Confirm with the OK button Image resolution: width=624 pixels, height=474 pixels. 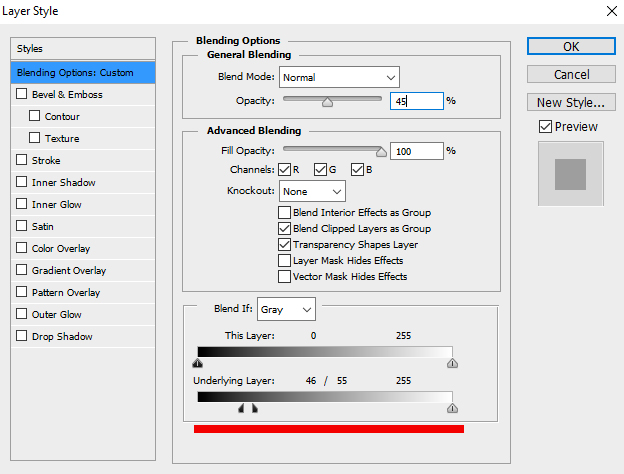[571, 47]
